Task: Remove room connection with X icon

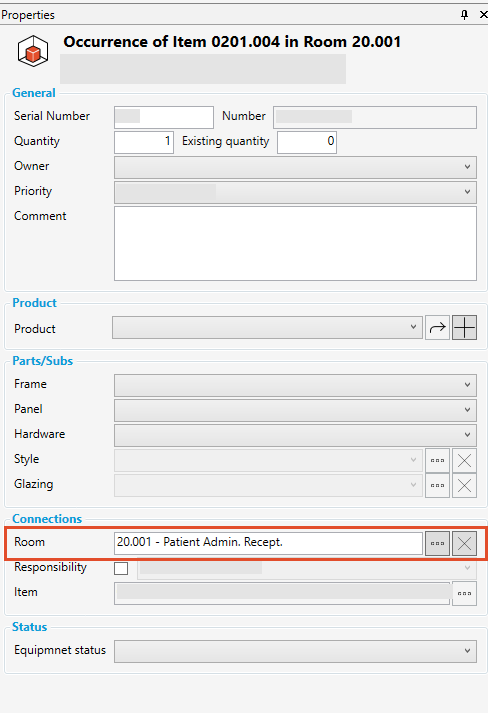Action: click(x=464, y=543)
